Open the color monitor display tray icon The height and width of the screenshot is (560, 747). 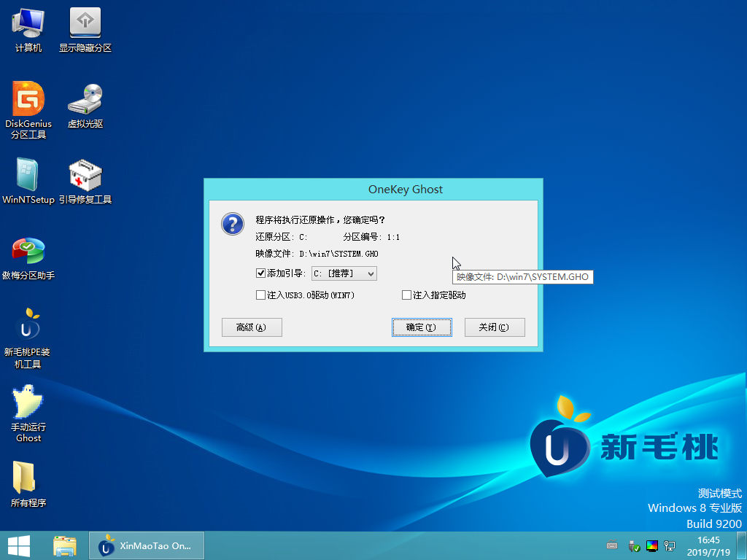pyautogui.click(x=651, y=545)
